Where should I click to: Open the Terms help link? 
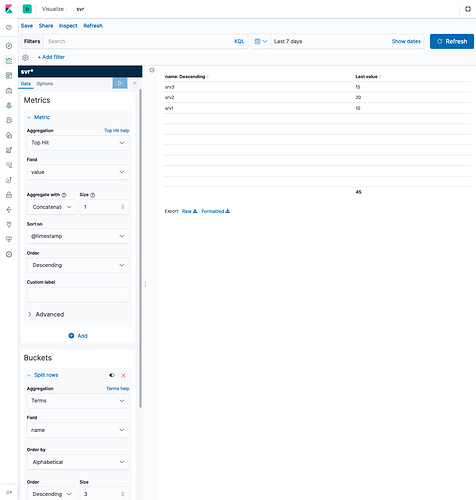click(118, 389)
